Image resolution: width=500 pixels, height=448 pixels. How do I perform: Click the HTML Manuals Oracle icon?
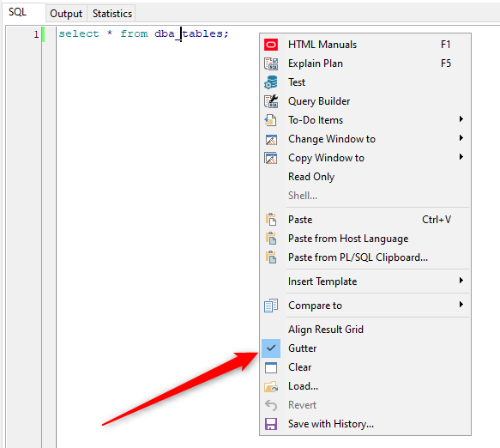pyautogui.click(x=271, y=45)
